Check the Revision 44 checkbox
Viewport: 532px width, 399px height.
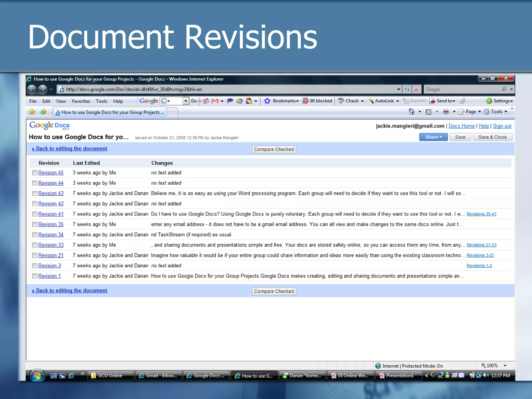35,183
